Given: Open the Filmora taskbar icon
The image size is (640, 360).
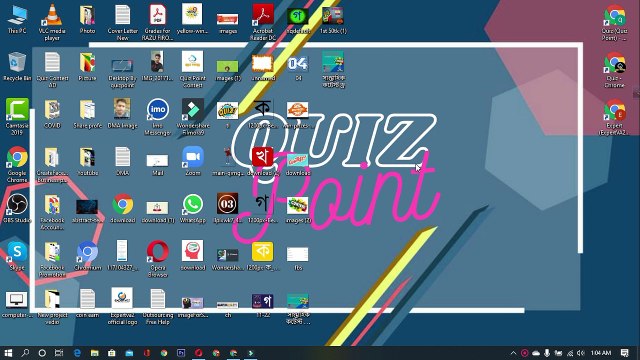Looking at the screenshot, I should (250, 353).
